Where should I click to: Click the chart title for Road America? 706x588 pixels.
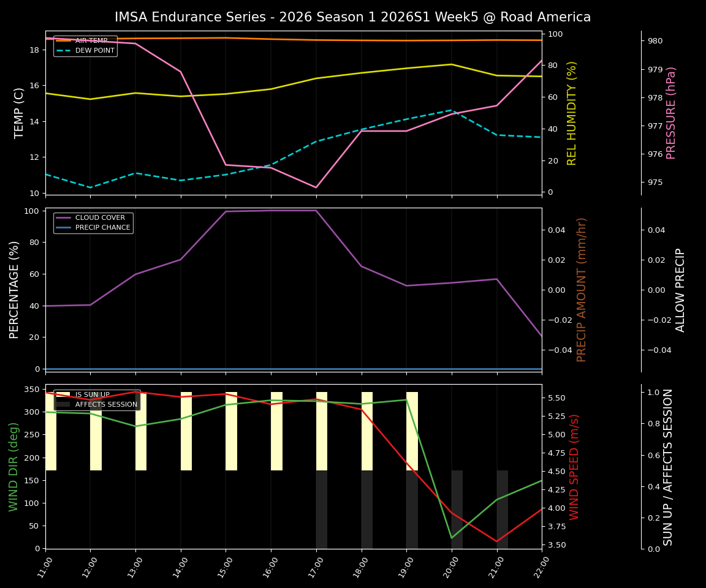(x=352, y=17)
